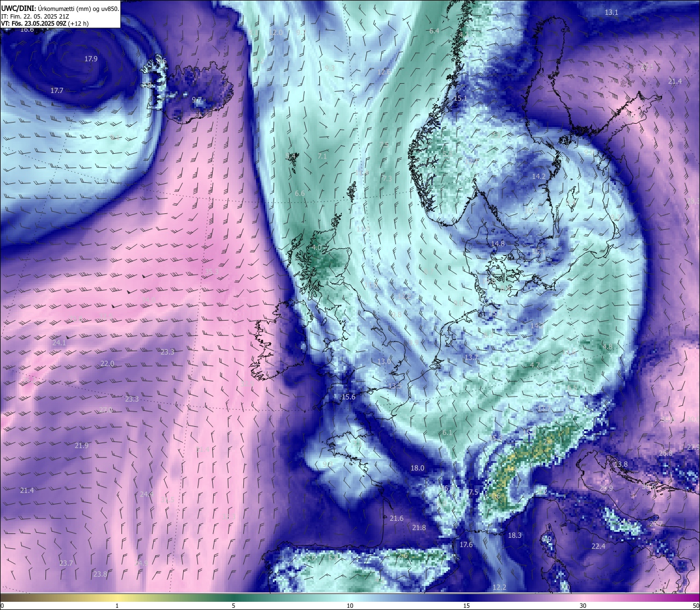Click the 23.8 value label
The width and height of the screenshot is (700, 610).
(x=100, y=574)
